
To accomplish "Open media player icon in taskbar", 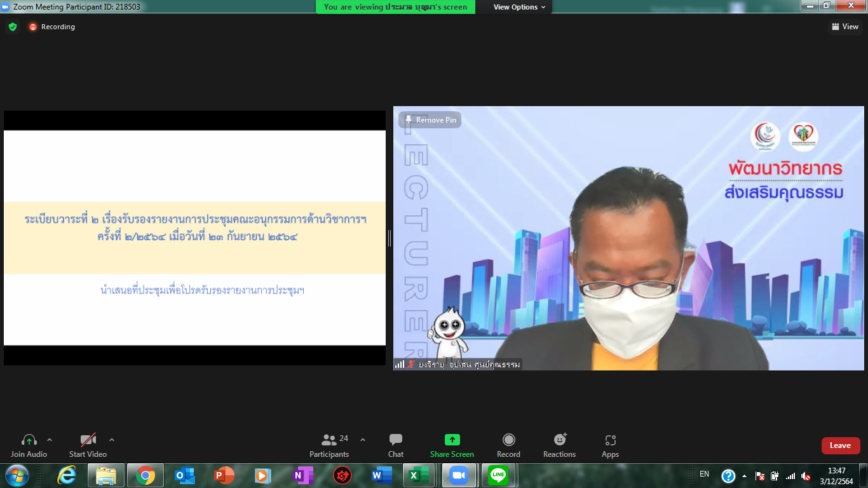I will [262, 475].
